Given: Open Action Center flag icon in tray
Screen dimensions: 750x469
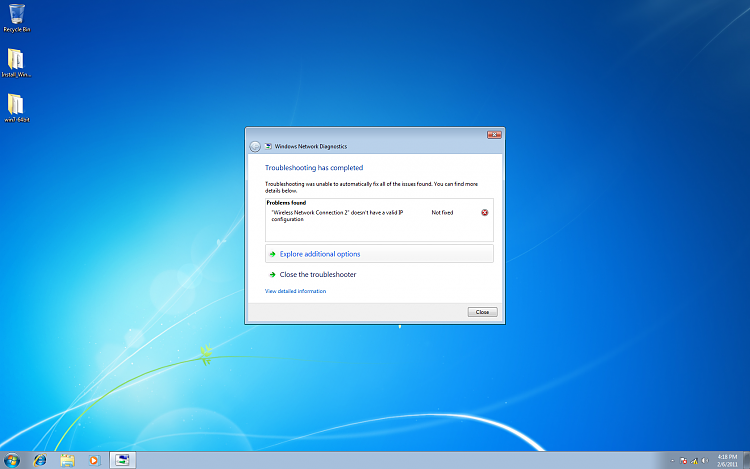Looking at the screenshot, I should coord(683,461).
